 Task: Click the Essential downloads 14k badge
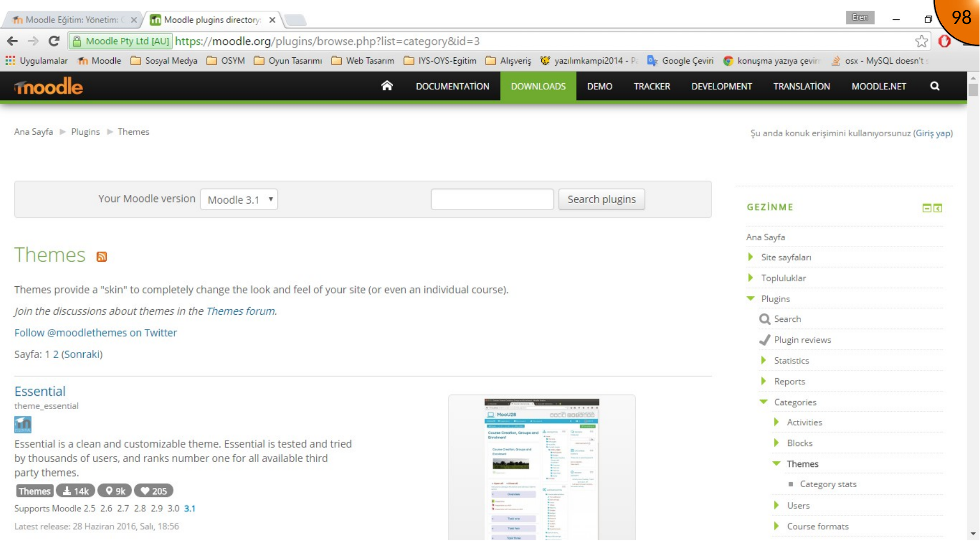click(x=76, y=491)
